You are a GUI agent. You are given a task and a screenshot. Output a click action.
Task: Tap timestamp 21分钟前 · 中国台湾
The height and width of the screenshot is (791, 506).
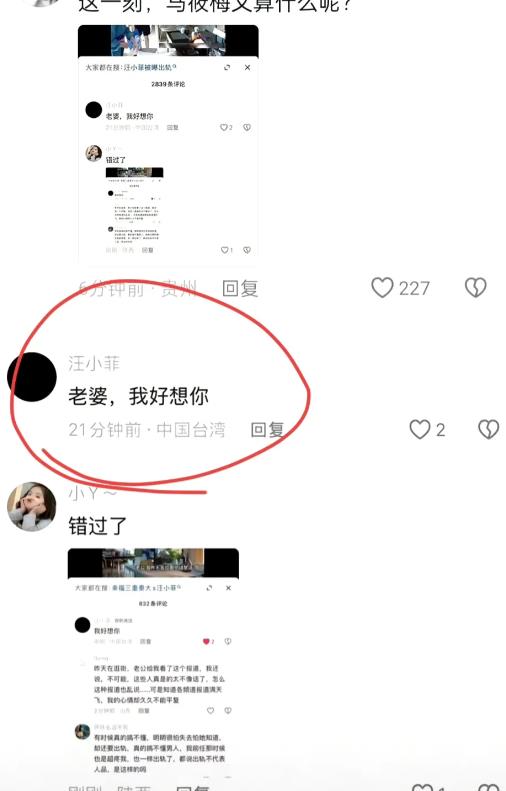[x=147, y=430]
